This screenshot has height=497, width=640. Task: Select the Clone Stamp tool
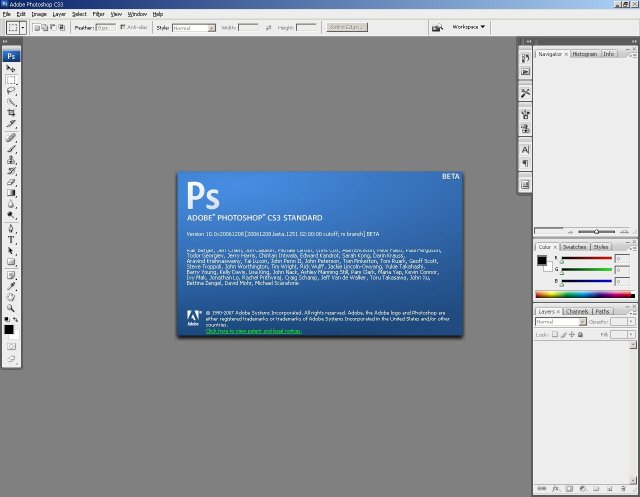click(x=12, y=159)
